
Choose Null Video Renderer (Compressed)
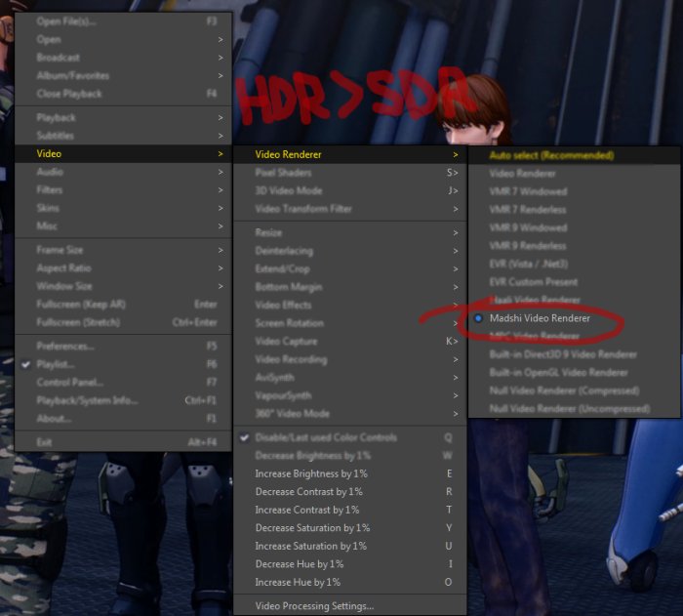[x=575, y=390]
